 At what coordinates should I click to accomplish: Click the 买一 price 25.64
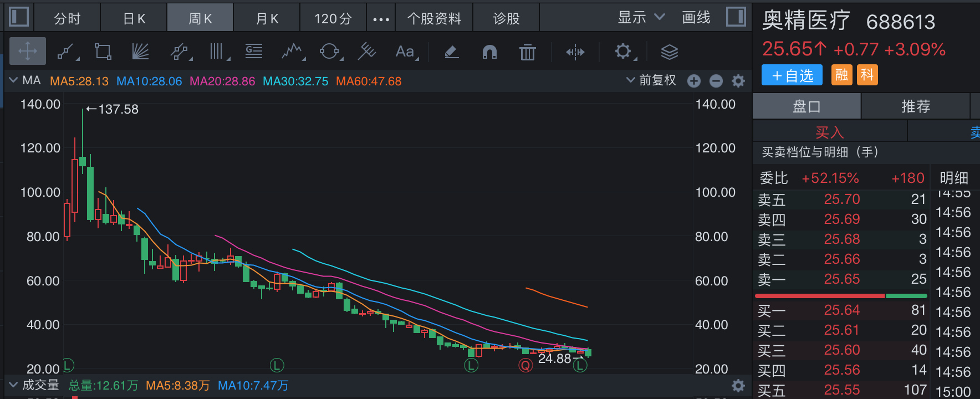(842, 310)
